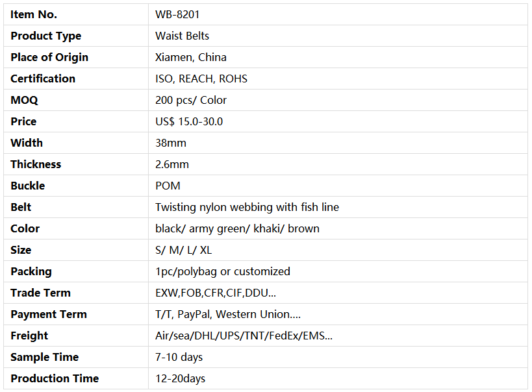This screenshot has width=532, height=392.
Task: Select the black/ army green color options text
Action: 237,229
